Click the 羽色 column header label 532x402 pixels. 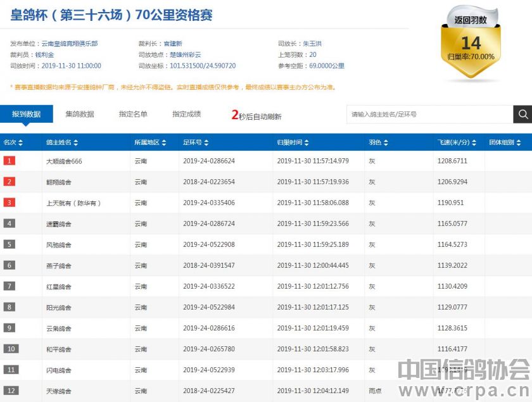[x=375, y=142]
